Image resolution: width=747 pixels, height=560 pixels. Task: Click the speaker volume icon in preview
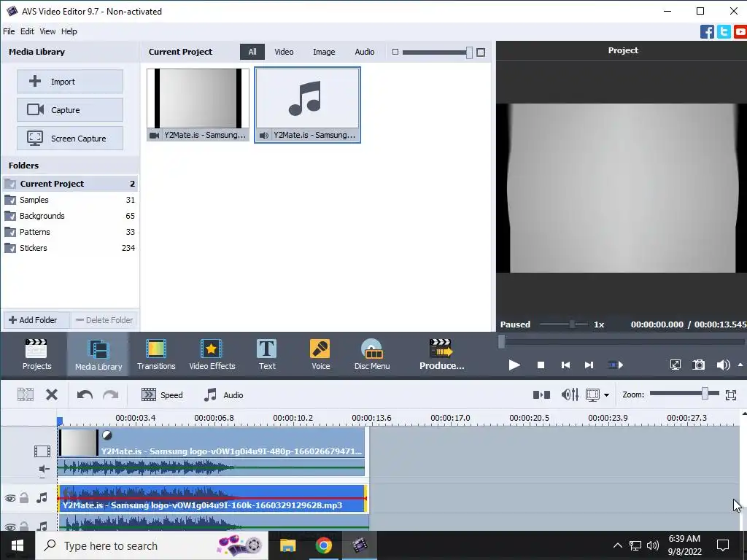point(723,365)
